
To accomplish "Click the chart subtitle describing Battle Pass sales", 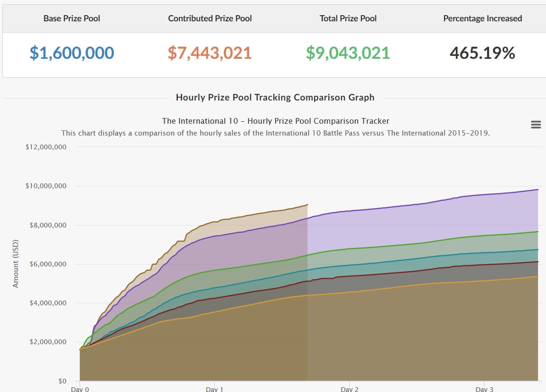I will [x=276, y=133].
